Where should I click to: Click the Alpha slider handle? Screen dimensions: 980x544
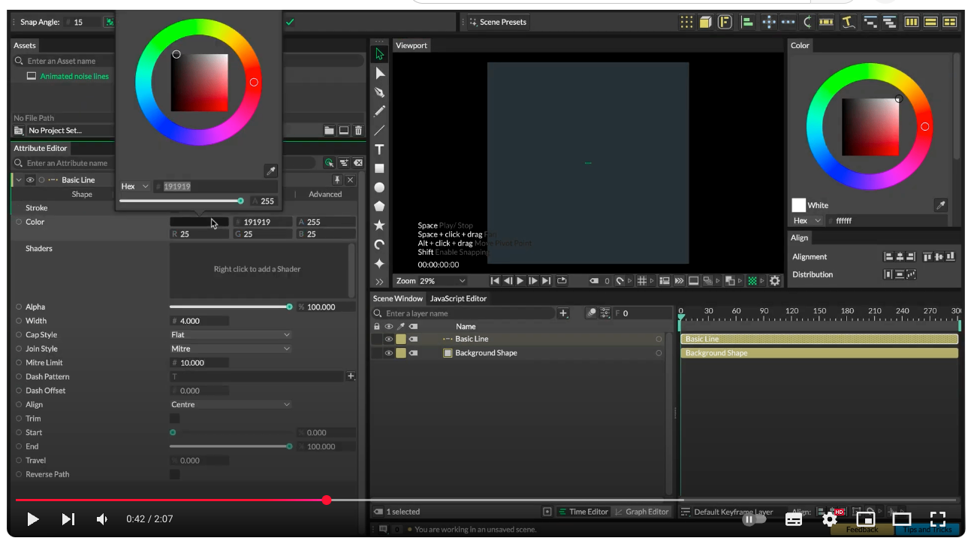point(289,307)
